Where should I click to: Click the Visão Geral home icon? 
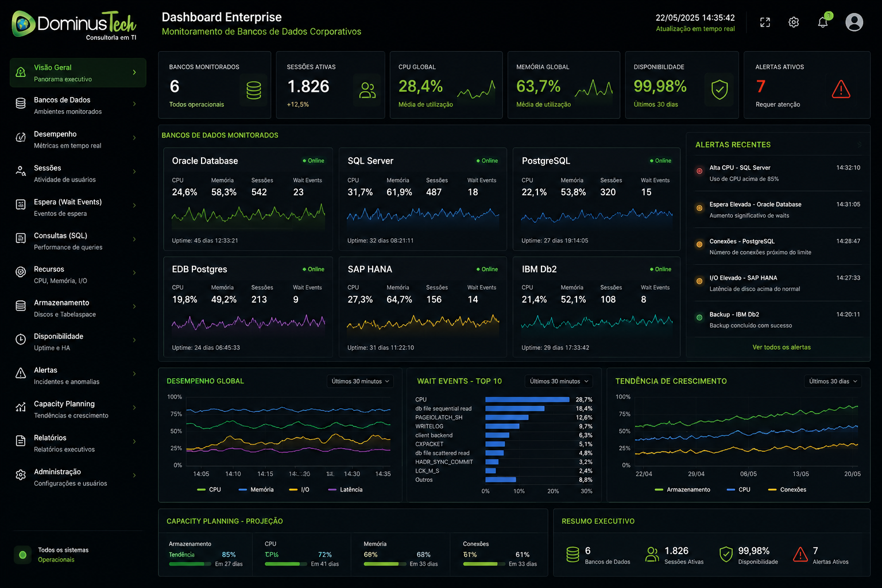click(x=21, y=72)
